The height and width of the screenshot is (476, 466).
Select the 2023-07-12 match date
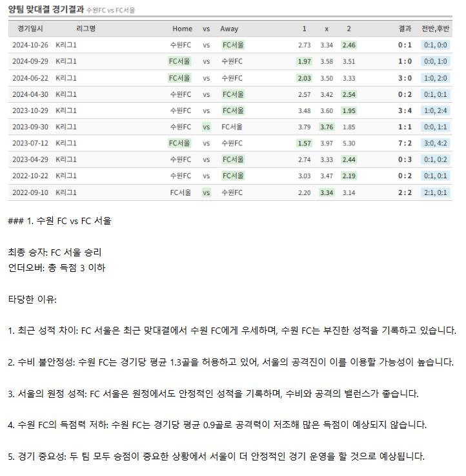30,143
